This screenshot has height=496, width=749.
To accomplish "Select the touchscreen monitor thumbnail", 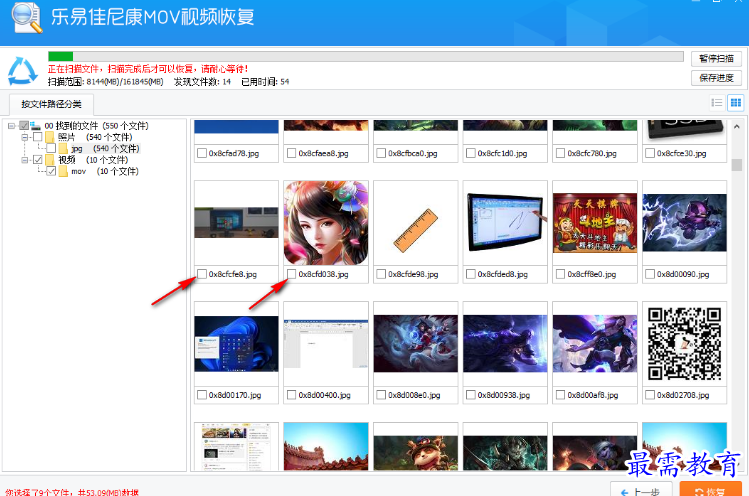I will 505,222.
